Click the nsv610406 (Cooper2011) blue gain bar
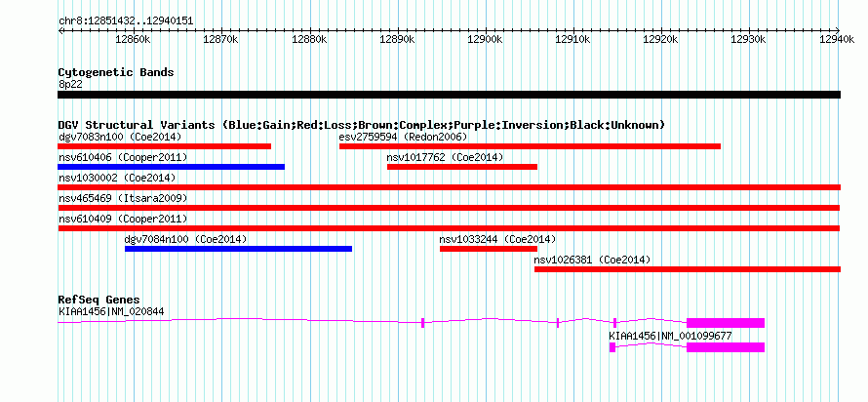 tap(171, 167)
